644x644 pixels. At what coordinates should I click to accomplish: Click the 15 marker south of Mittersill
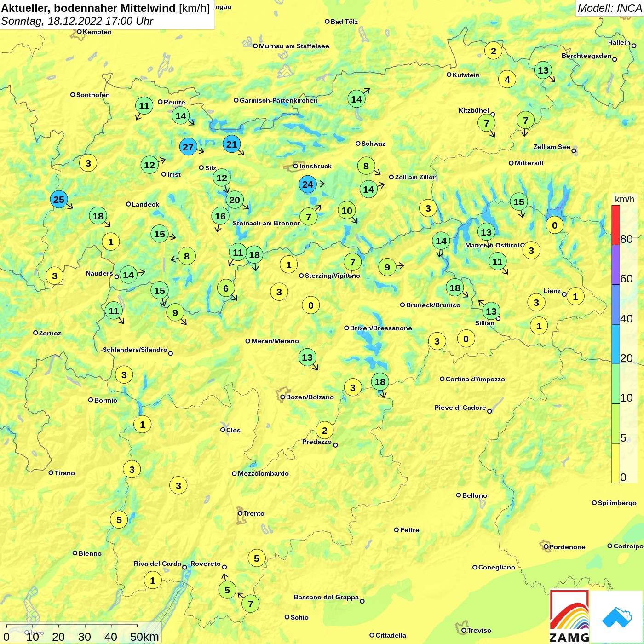pos(519,202)
